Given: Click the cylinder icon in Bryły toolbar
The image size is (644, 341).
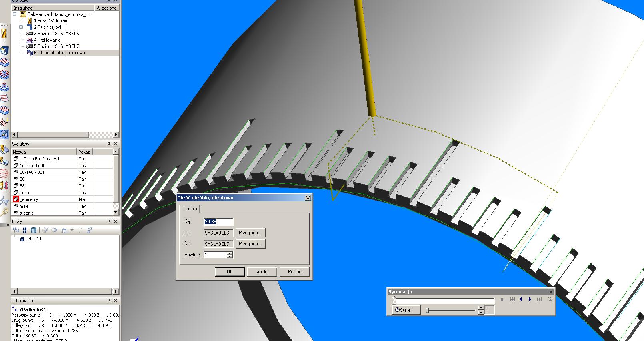Looking at the screenshot, I should click(x=34, y=230).
